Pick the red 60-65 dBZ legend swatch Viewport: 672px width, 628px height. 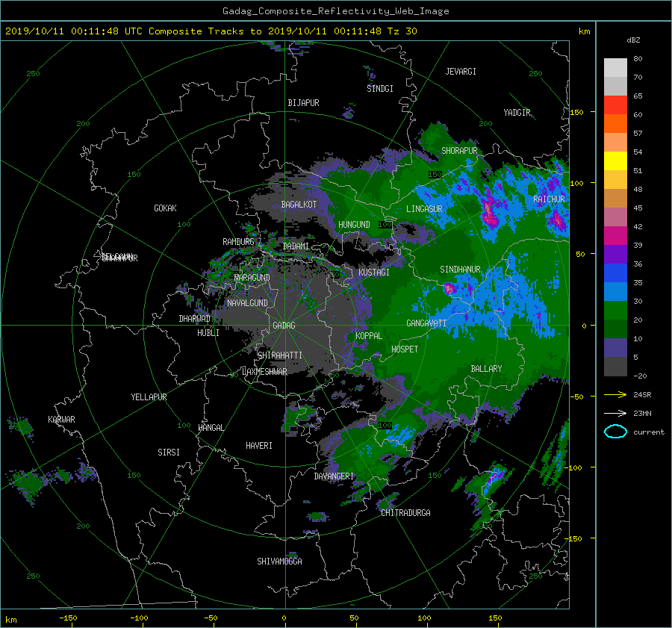615,105
